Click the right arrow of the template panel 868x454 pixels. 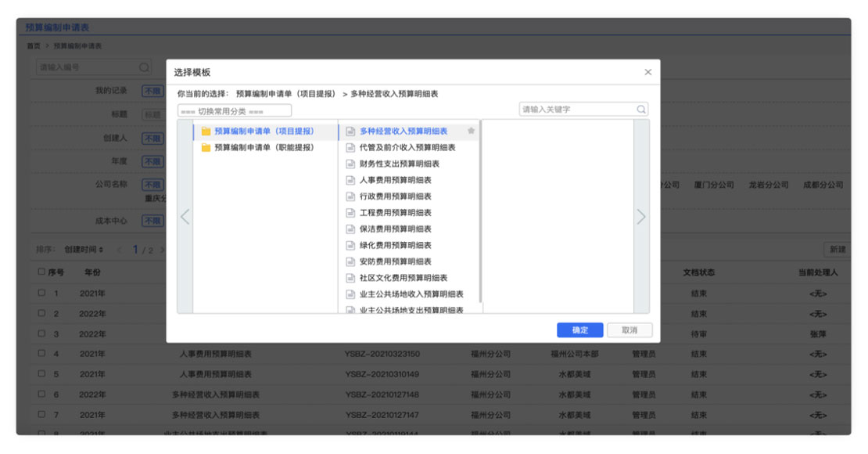641,217
